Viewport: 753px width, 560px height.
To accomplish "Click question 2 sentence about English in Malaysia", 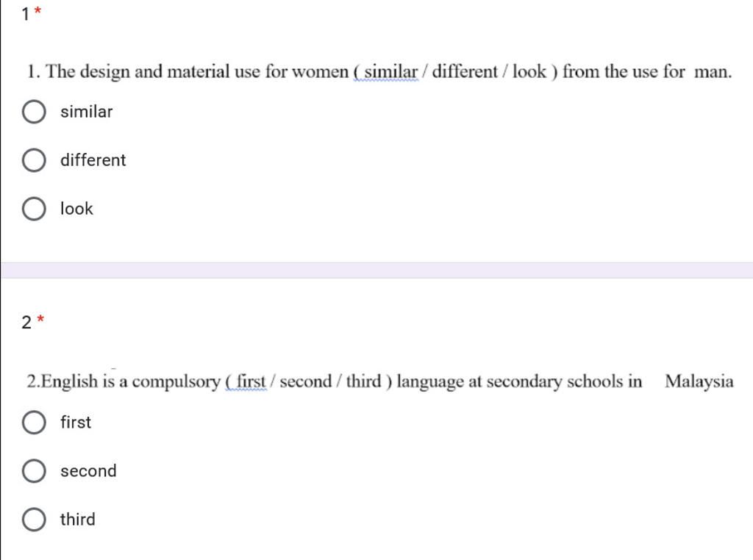I will click(x=380, y=382).
